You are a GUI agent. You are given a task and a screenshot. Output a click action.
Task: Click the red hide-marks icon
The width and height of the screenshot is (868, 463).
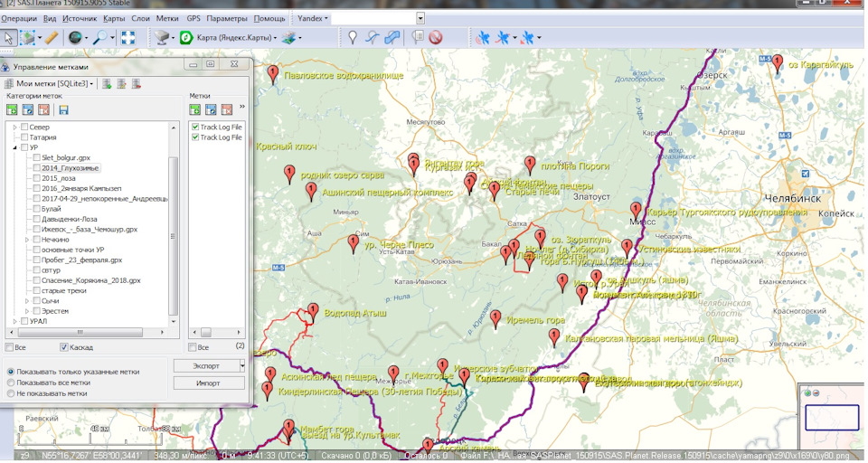pos(436,38)
